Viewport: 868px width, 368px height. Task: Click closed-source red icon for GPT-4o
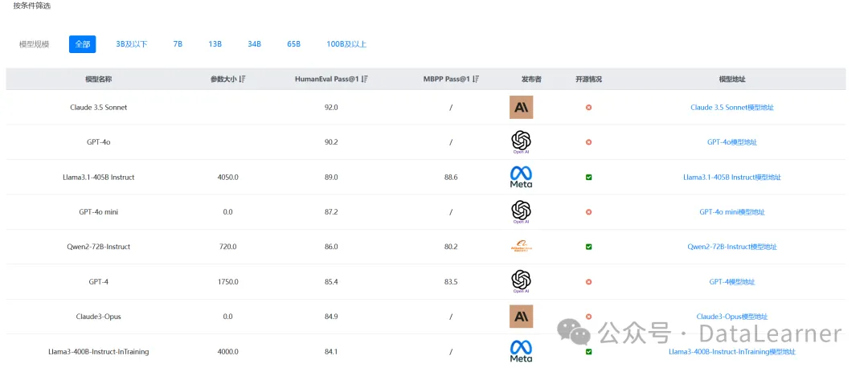588,142
